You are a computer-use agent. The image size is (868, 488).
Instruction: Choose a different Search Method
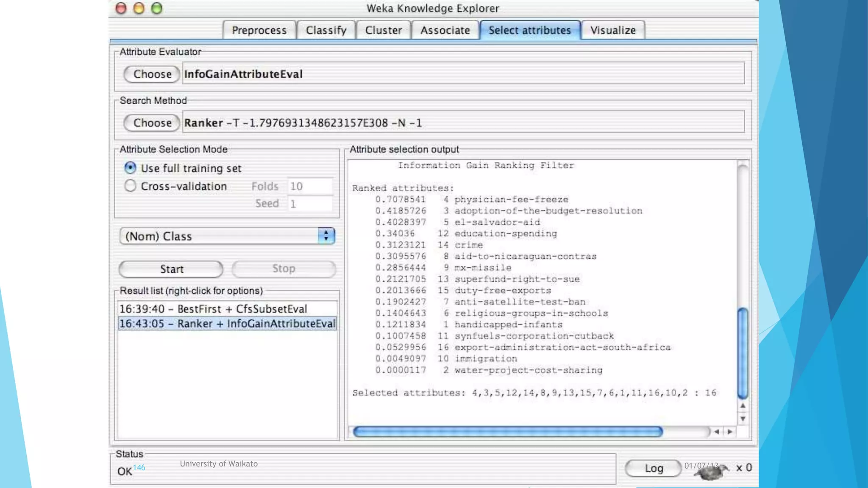point(152,123)
